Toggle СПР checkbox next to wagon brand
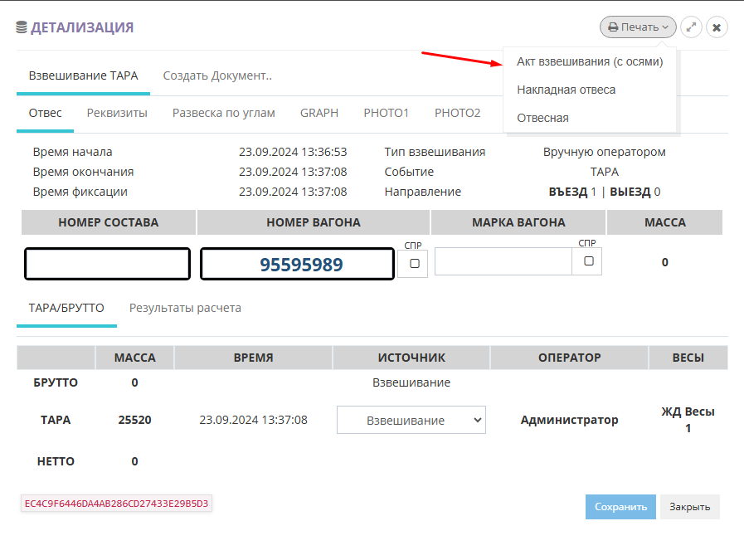The width and height of the screenshot is (744, 560). click(x=588, y=261)
